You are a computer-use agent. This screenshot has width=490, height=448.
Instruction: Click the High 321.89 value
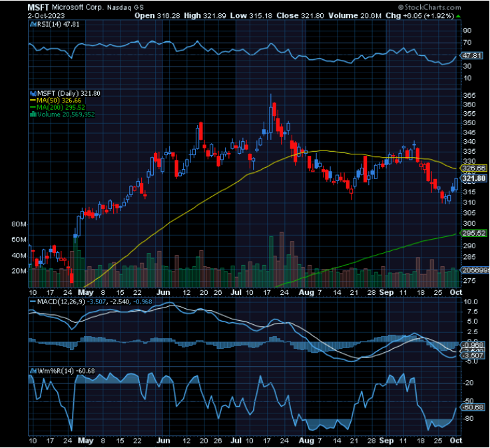[204, 15]
